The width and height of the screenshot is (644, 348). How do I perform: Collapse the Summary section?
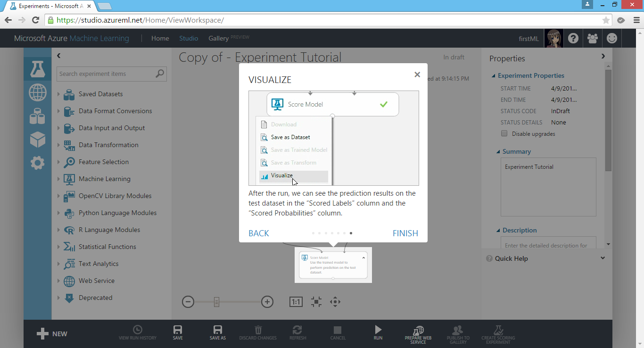click(498, 152)
